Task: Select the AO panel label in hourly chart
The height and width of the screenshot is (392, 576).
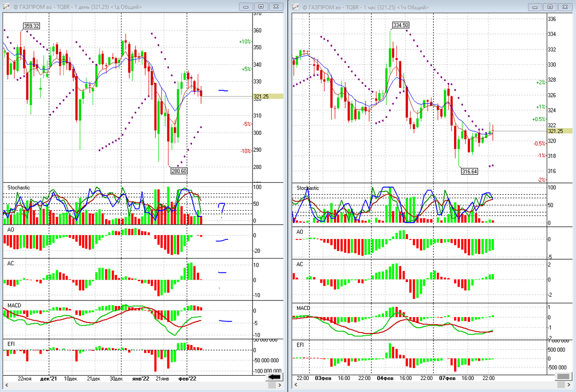Action: [x=300, y=232]
